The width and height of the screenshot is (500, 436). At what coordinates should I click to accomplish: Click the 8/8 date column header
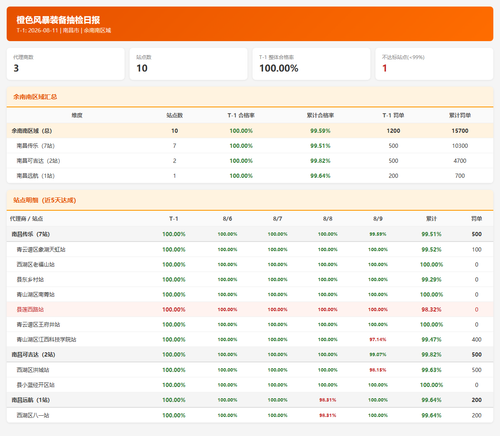coord(328,219)
